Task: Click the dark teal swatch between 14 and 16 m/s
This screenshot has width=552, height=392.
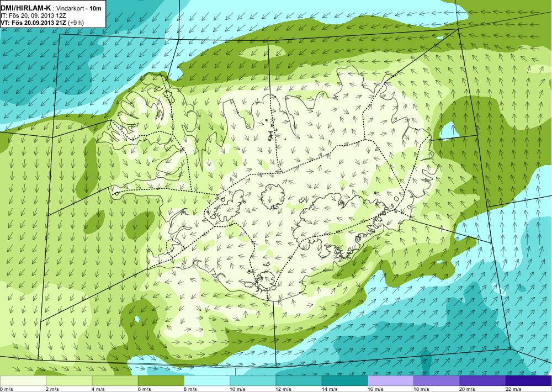Action: pos(344,381)
